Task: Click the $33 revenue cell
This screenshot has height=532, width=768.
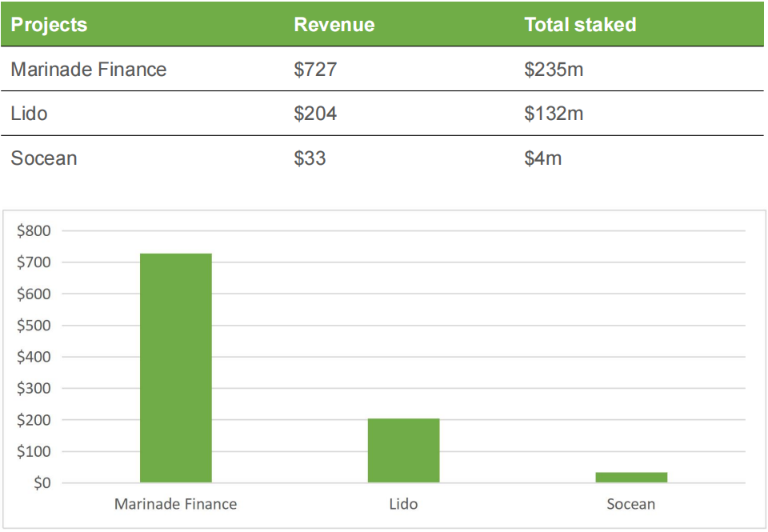Action: coord(310,158)
